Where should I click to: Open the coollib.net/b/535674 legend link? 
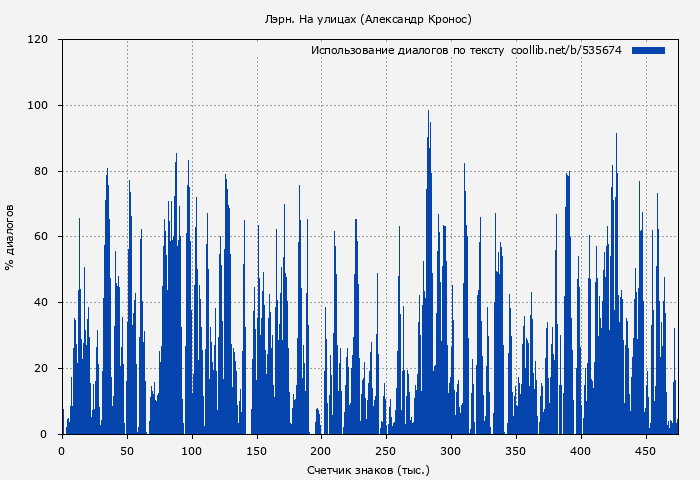[566, 50]
